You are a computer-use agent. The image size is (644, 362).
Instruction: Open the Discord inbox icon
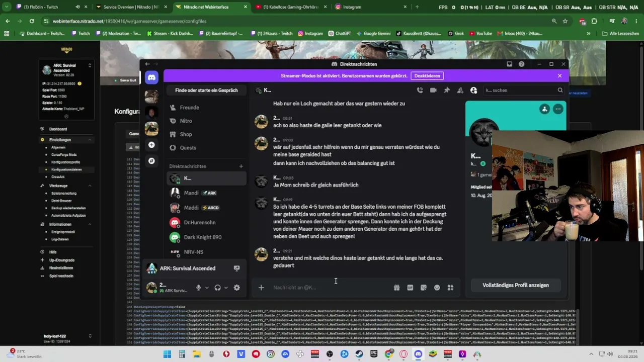[509, 64]
